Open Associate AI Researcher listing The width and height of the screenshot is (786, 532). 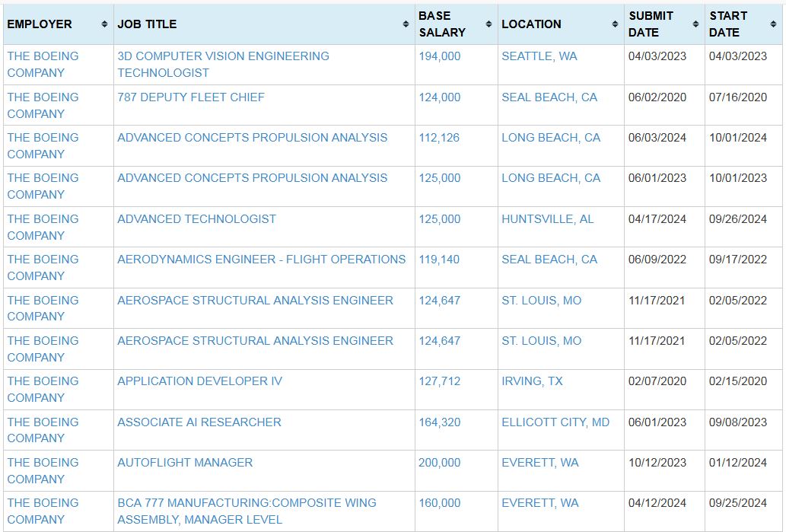199,422
